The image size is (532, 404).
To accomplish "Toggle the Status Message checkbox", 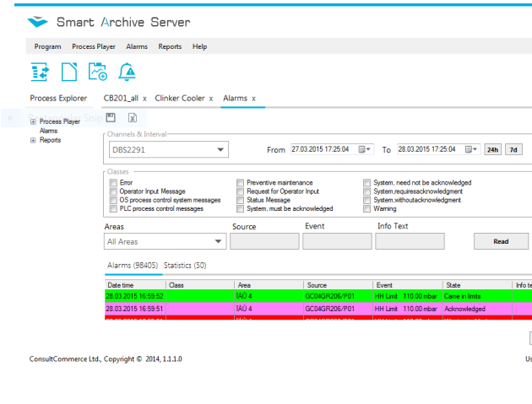I will [x=240, y=200].
